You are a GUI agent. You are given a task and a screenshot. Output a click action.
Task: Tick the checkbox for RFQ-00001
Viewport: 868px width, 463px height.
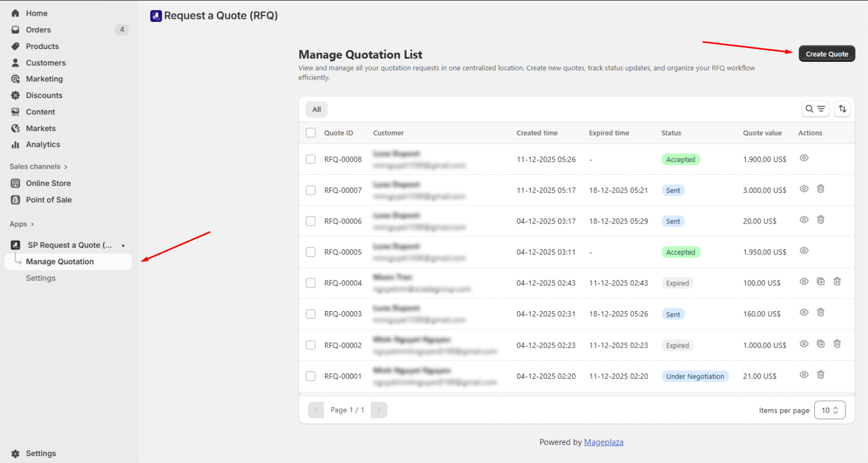pyautogui.click(x=311, y=376)
